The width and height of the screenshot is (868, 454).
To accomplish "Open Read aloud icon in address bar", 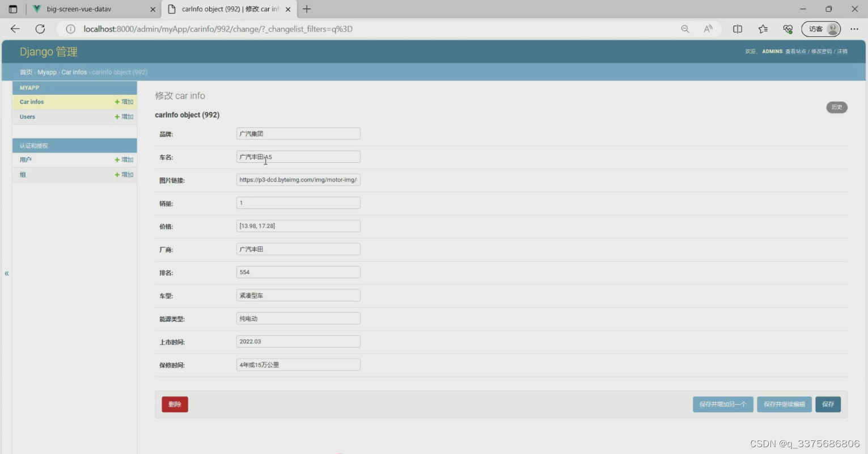I will [x=708, y=29].
